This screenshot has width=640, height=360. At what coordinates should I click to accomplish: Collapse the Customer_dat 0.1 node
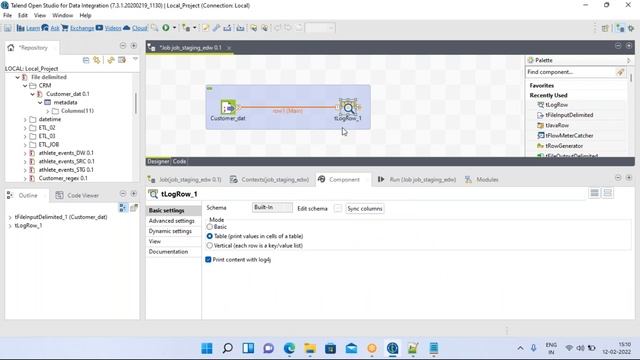(32, 94)
